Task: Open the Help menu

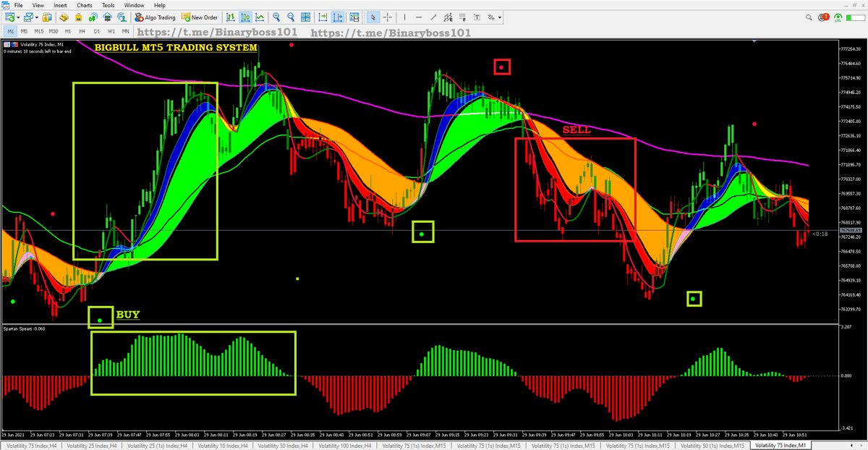Action: 158,5
